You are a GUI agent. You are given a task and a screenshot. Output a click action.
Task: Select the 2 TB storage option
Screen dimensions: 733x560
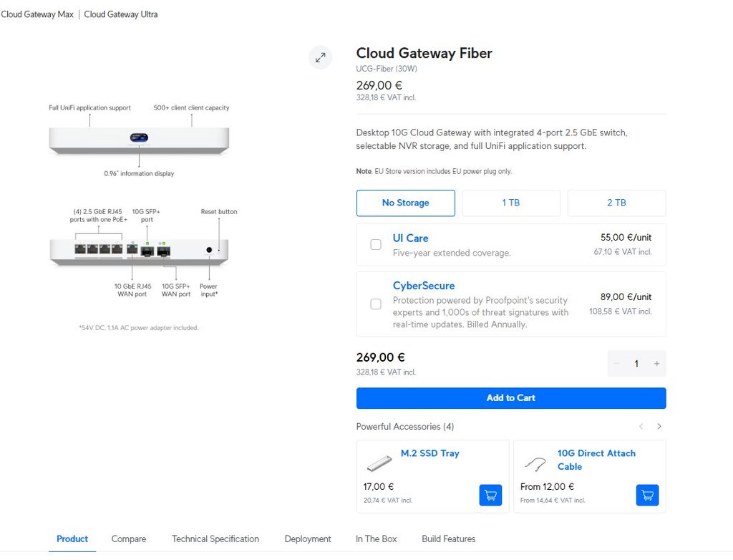tap(616, 203)
